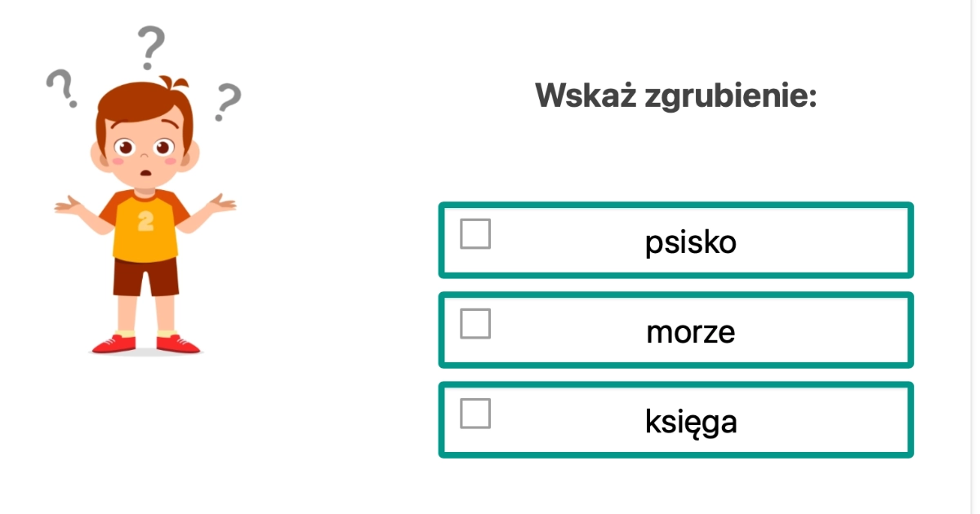Mark the księga checkbox
The width and height of the screenshot is (980, 514).
click(x=475, y=414)
